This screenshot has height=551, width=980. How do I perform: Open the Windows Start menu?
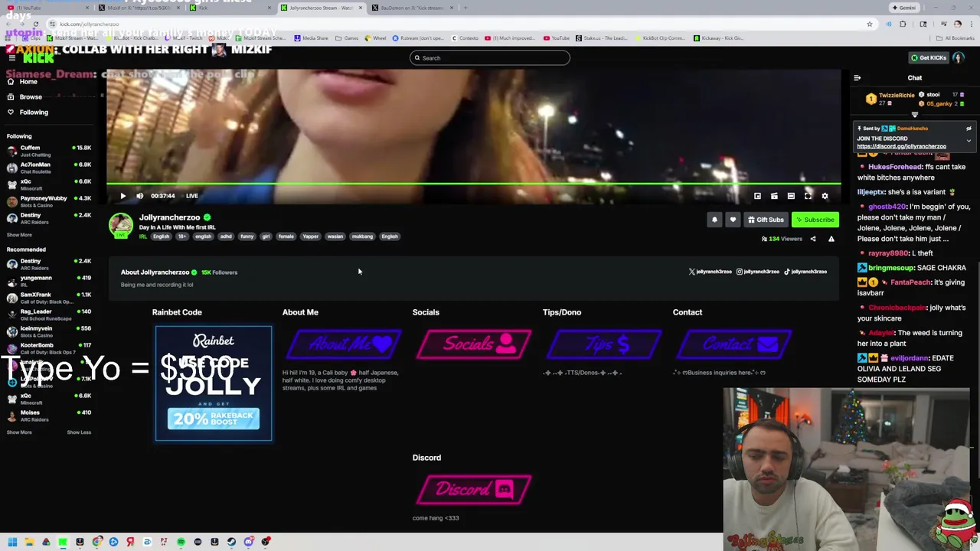pyautogui.click(x=12, y=542)
